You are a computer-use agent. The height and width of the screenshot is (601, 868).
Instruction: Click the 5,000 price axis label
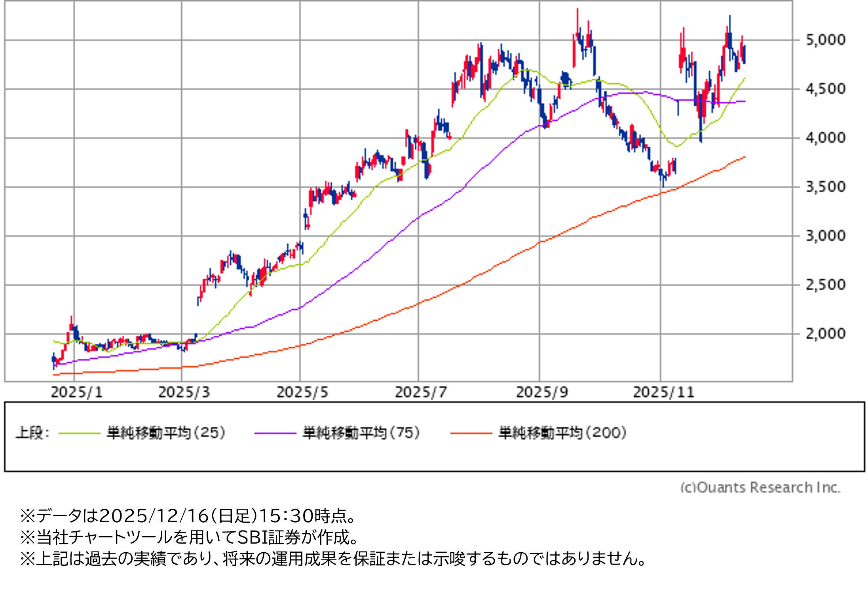click(x=825, y=40)
